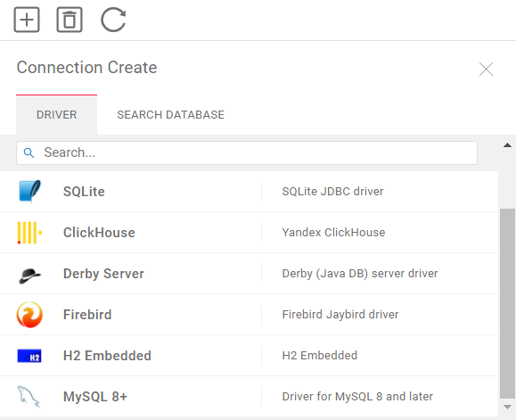Click the add new connection plus icon
This screenshot has height=420, width=516.
[x=27, y=20]
